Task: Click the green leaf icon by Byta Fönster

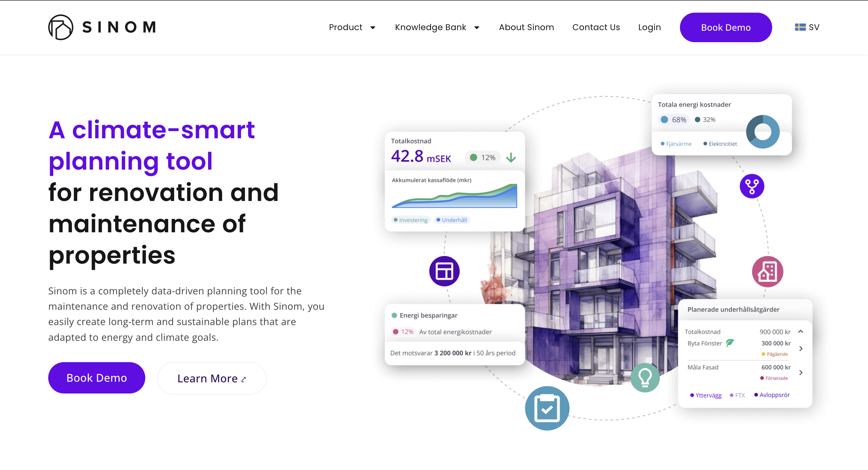Action: pos(730,343)
